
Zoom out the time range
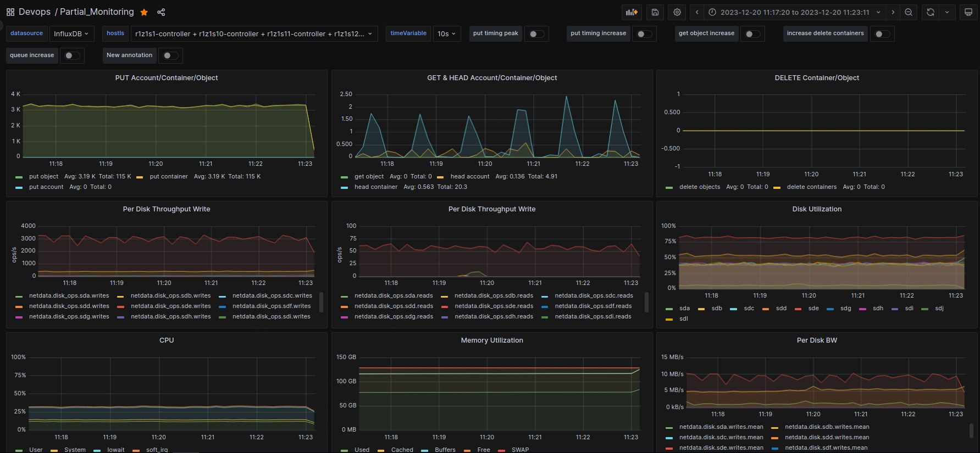(x=909, y=12)
